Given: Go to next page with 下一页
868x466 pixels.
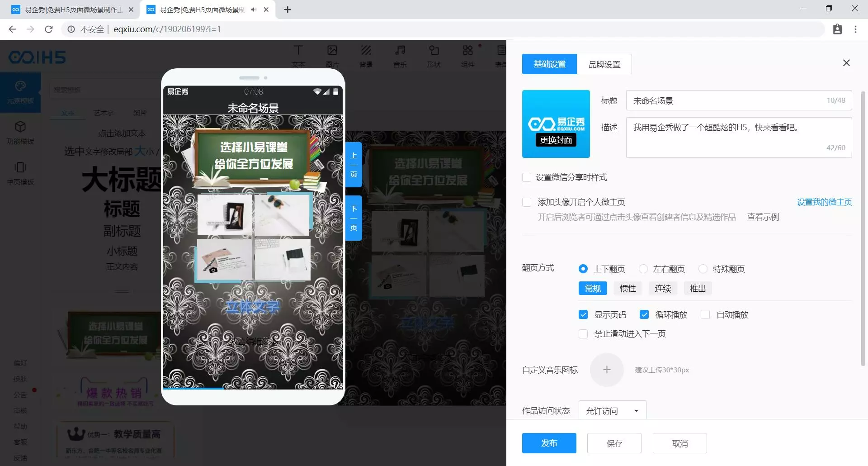Looking at the screenshot, I should [x=354, y=218].
